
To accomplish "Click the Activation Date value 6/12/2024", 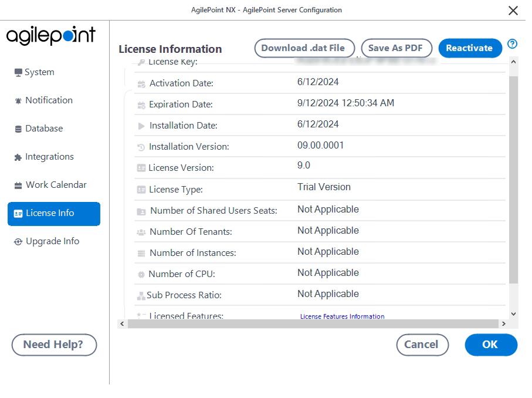I will tap(318, 82).
